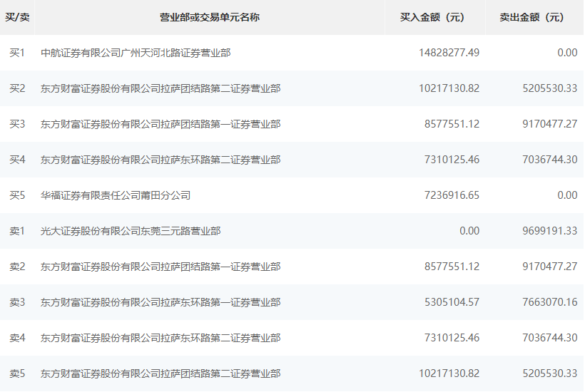Screen dimensions: 585x392
Task: Click 光大证券股份有限公司东莞三元路营业部 name
Action: point(131,231)
